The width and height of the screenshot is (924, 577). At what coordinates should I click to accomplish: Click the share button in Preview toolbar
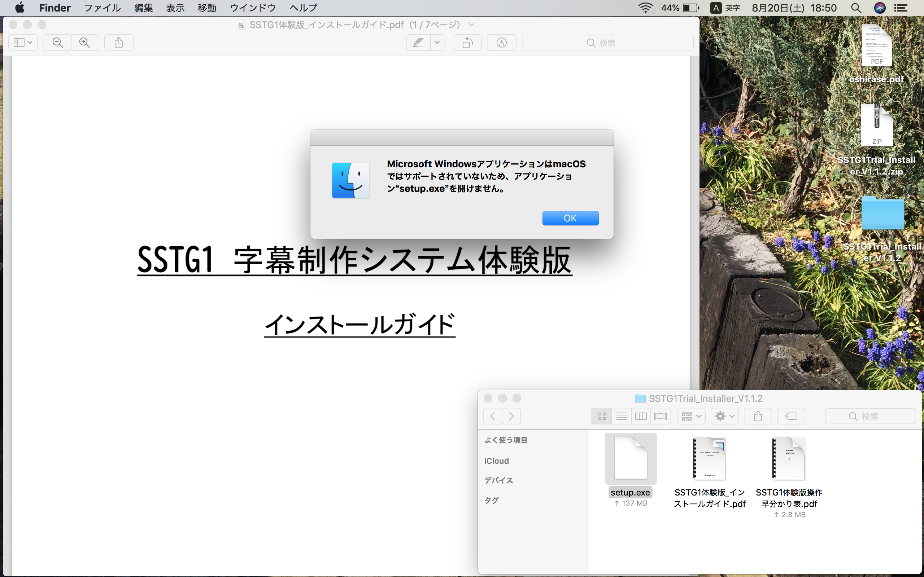click(x=119, y=42)
